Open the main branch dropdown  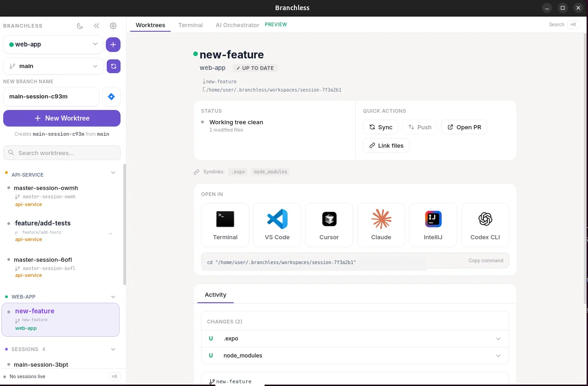click(x=53, y=66)
